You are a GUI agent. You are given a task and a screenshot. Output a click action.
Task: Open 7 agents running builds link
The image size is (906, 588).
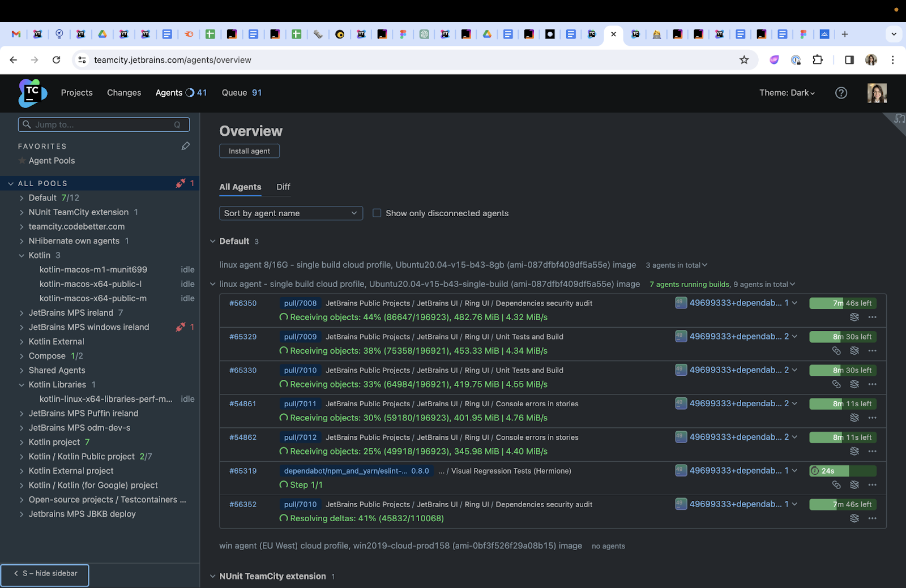[690, 285]
